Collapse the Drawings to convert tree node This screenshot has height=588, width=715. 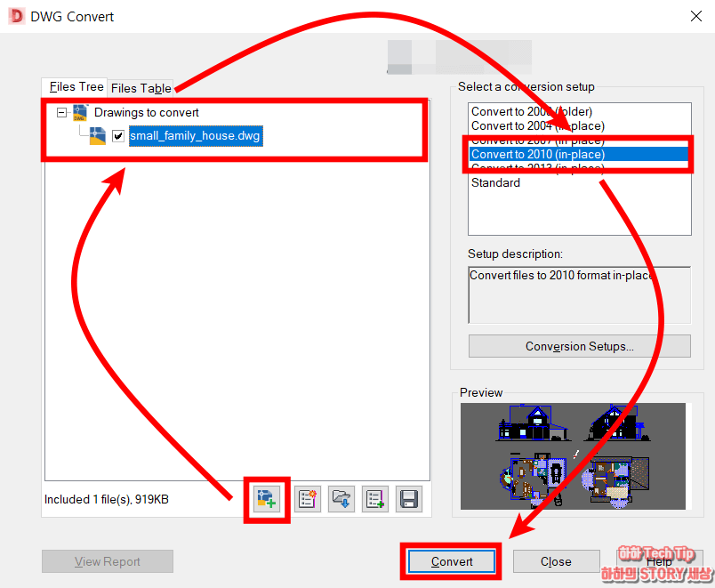(61, 112)
